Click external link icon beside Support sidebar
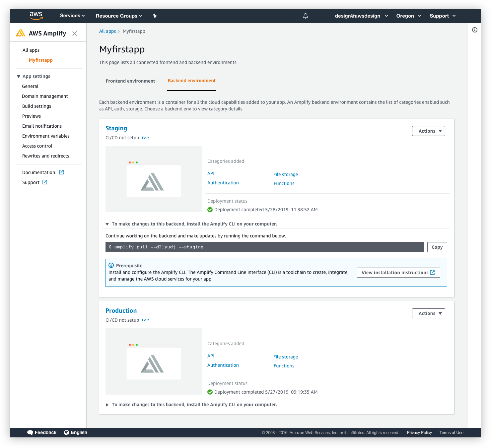Screen dimensions: 491x448 [45, 182]
